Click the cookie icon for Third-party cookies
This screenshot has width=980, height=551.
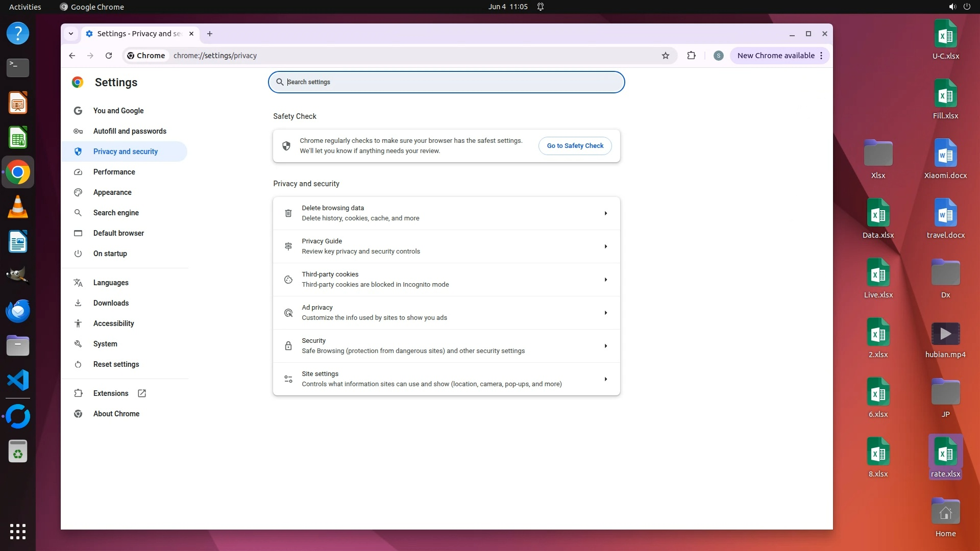288,280
